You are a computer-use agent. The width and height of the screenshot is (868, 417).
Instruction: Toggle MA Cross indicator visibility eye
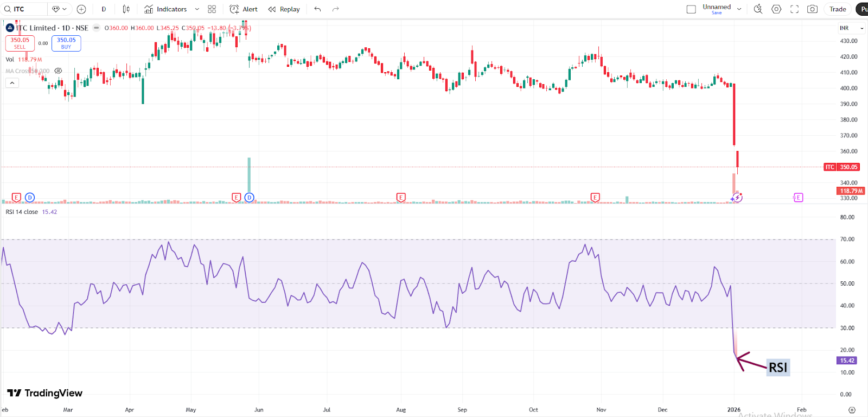(x=58, y=71)
